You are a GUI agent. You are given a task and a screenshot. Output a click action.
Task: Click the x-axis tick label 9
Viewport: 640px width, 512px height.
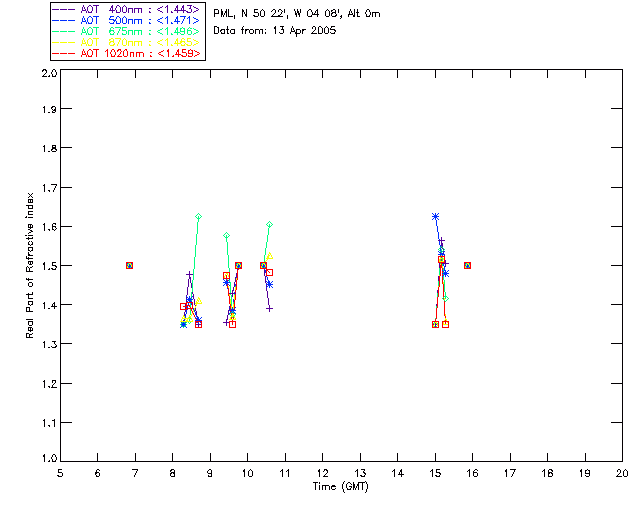pos(210,473)
